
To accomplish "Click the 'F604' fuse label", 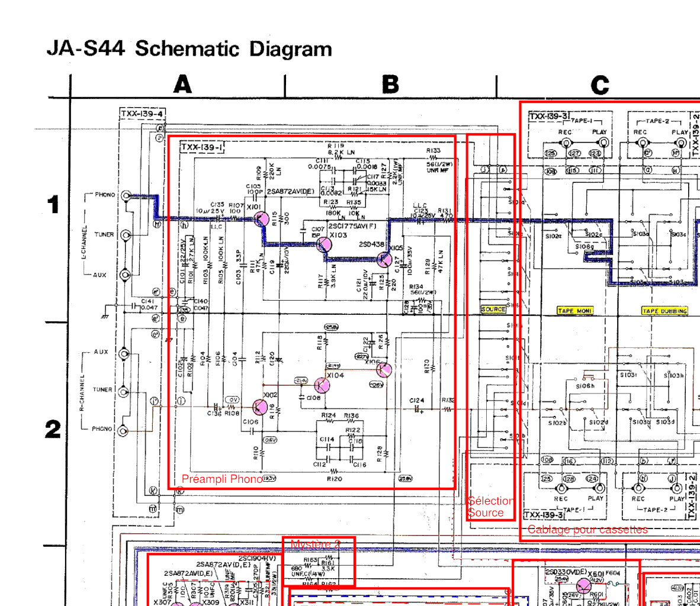I will 613,573.
